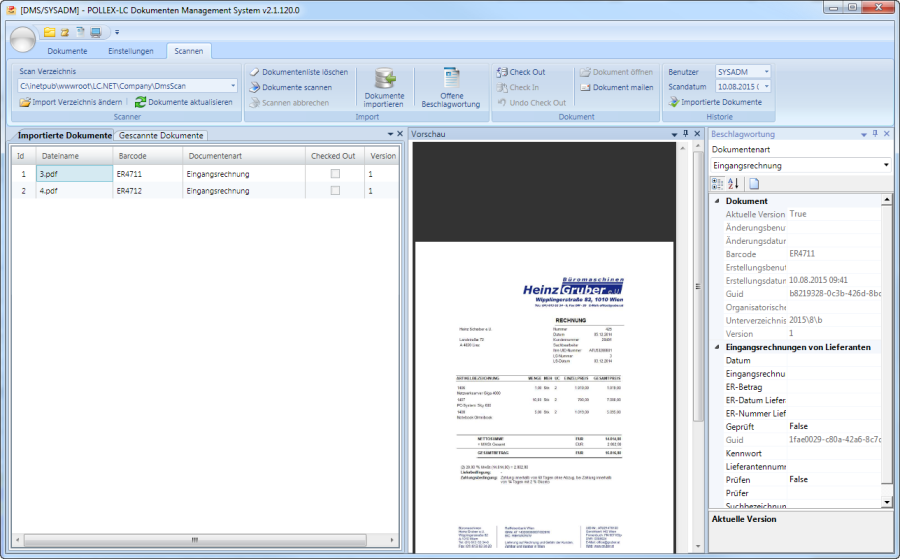Click the Check Out icon
Screen dimensions: 900x559
point(502,72)
